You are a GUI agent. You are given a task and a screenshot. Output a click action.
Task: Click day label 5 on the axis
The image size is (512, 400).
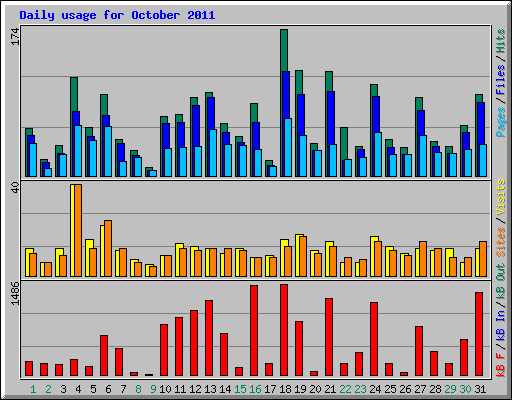93,389
